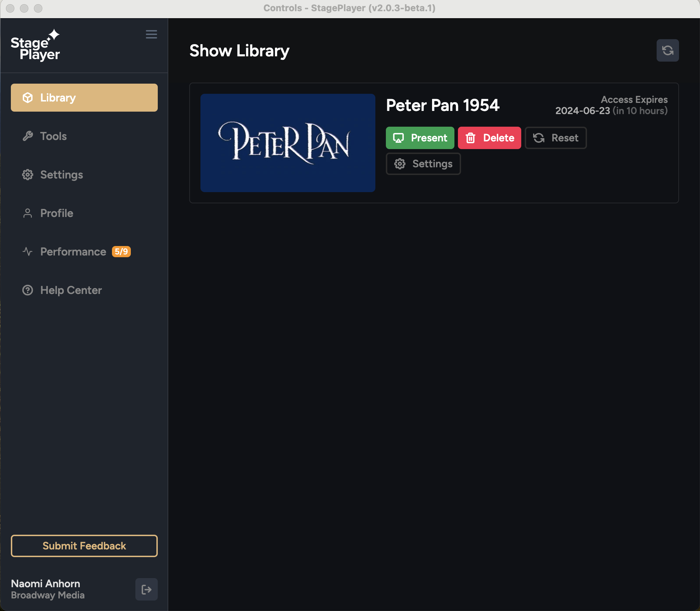The height and width of the screenshot is (611, 700).
Task: Open the Library section
Action: click(x=84, y=98)
